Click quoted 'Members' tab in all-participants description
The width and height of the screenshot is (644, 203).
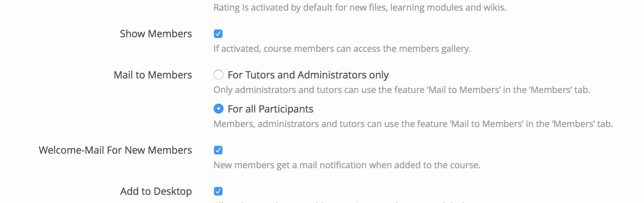572,124
